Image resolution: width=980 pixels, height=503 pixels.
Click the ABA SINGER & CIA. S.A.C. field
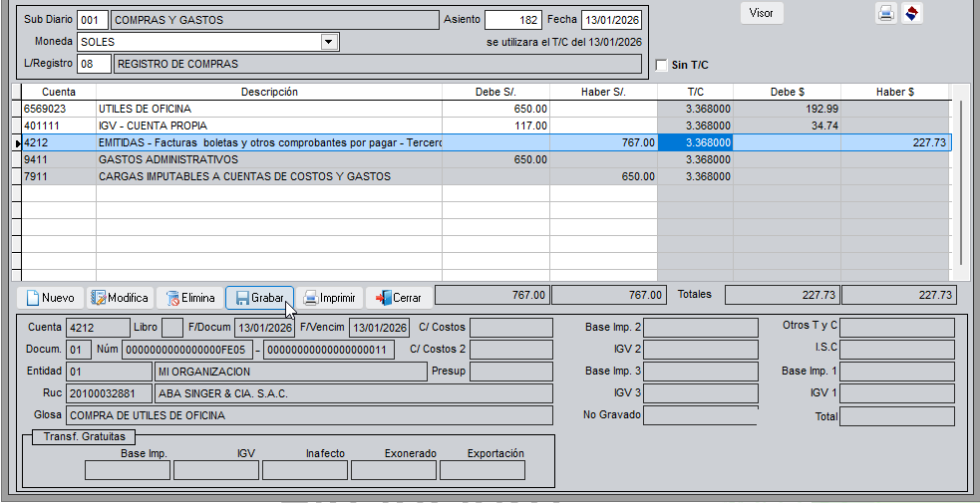pos(354,393)
